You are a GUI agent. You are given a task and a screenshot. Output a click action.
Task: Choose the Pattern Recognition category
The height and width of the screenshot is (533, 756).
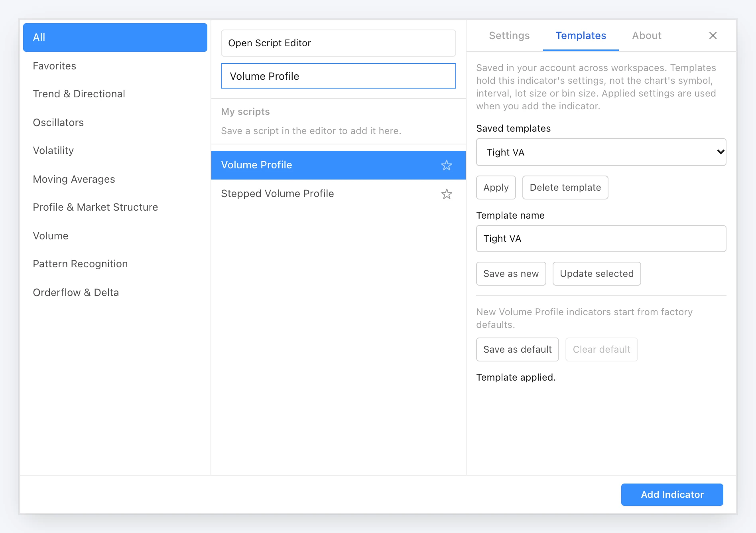coord(115,264)
